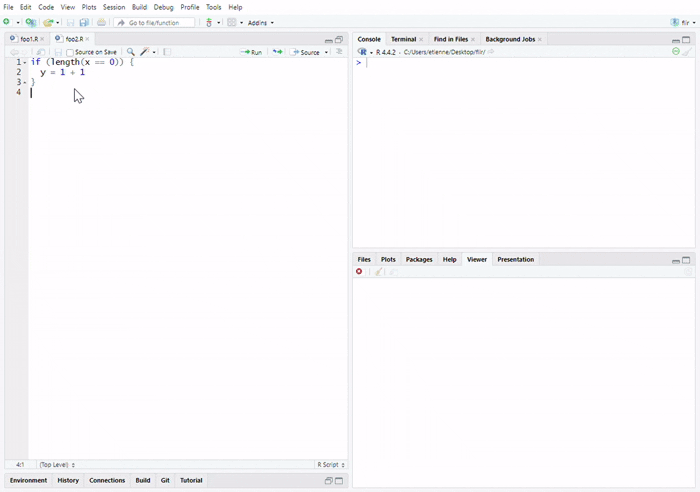Screen dimensions: 700x492
Task: Click the back navigation arrow in editor
Action: point(14,52)
